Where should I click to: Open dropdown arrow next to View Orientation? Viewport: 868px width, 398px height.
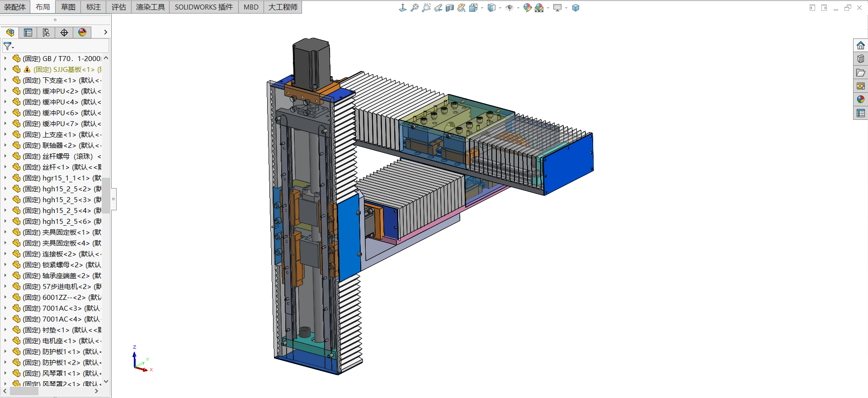(482, 8)
